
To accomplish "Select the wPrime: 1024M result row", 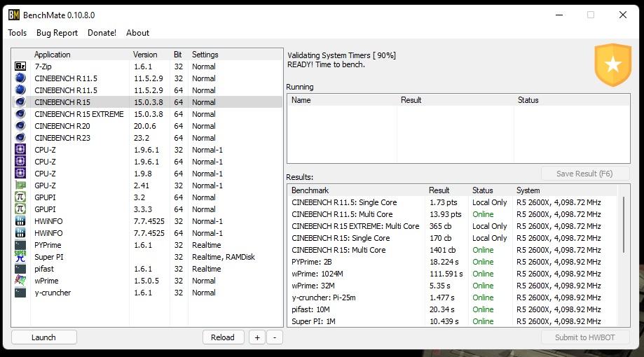I will tap(453, 274).
